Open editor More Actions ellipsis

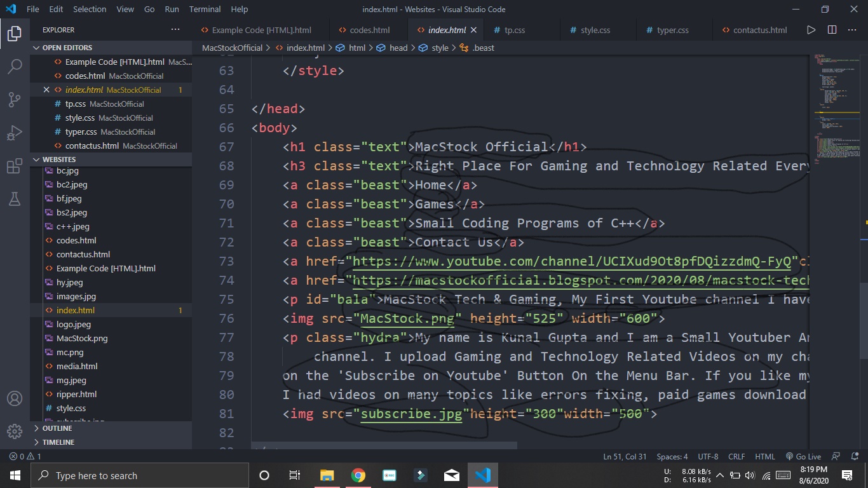pyautogui.click(x=853, y=30)
